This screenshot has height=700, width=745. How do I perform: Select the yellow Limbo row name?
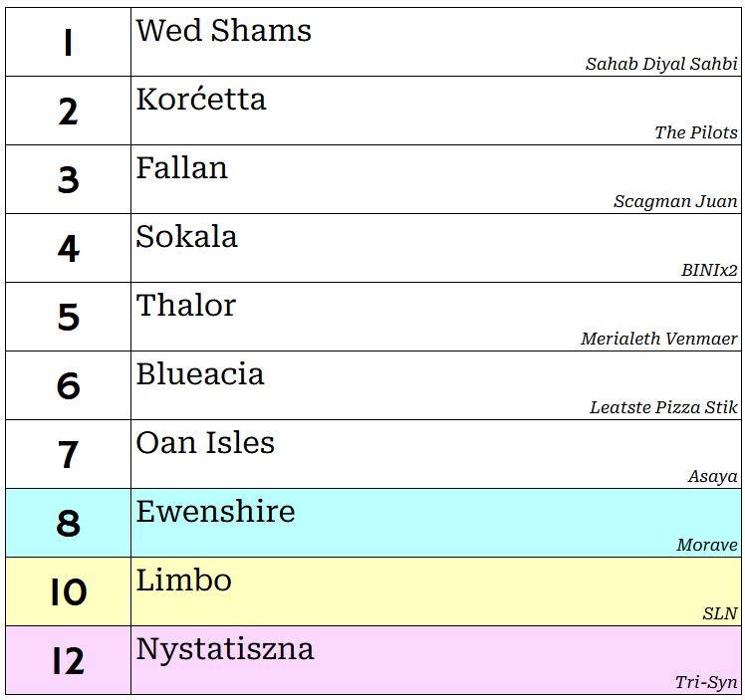click(x=184, y=581)
